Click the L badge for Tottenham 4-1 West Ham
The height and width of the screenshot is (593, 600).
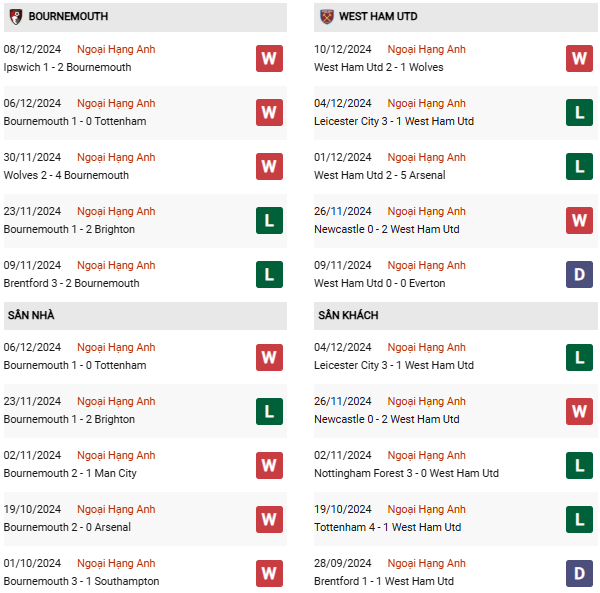[x=579, y=520]
